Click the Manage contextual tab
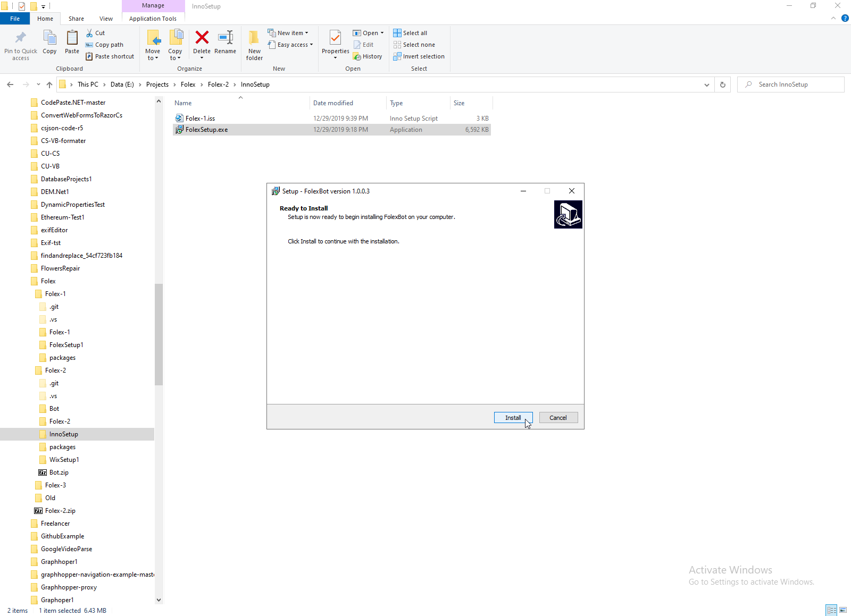851x616 pixels. point(153,5)
